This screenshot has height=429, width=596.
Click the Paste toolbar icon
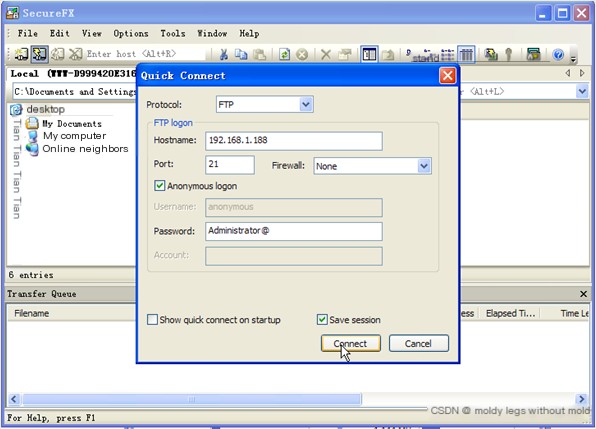(x=259, y=55)
